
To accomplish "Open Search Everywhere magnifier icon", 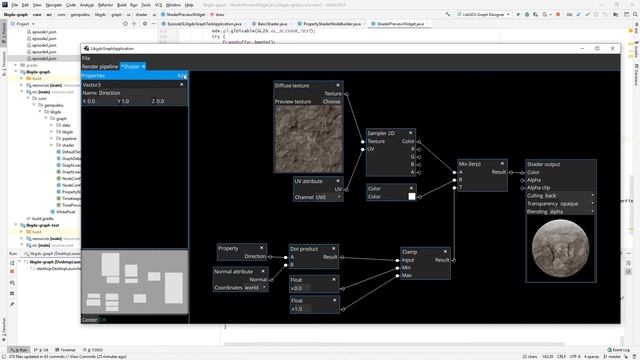I will (x=635, y=14).
